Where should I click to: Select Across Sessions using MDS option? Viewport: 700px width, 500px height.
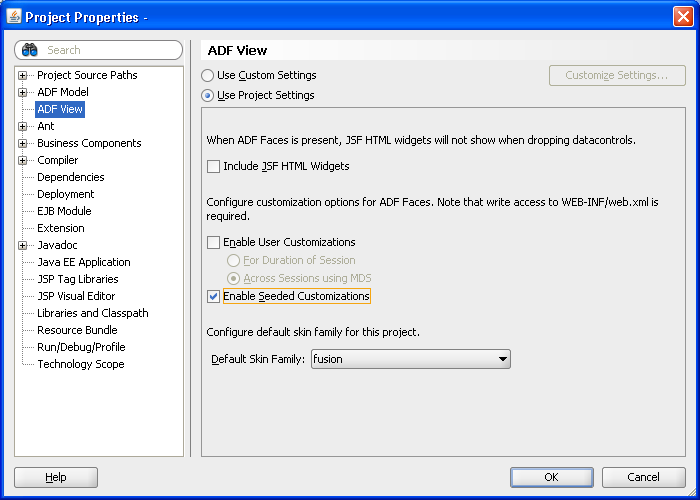233,279
